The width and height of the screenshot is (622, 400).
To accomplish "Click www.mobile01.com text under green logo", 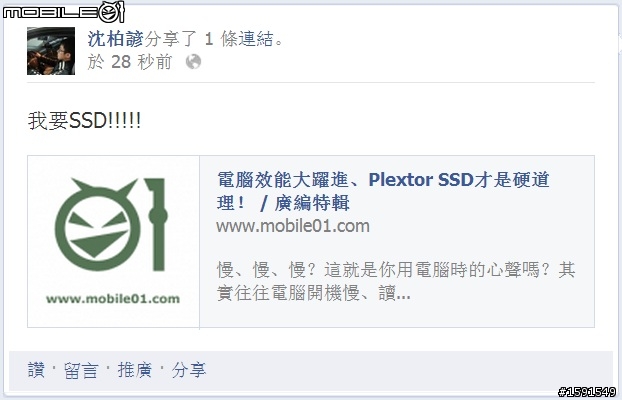I will [113, 298].
